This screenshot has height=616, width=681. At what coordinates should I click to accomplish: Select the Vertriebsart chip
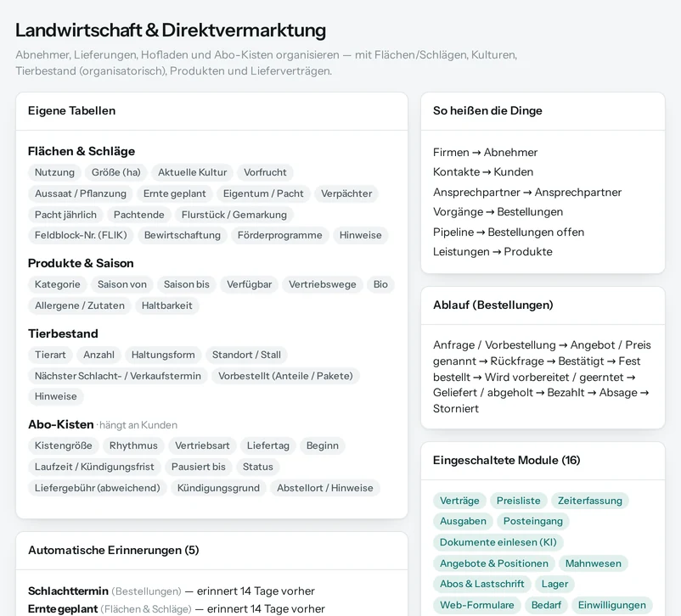tap(202, 445)
